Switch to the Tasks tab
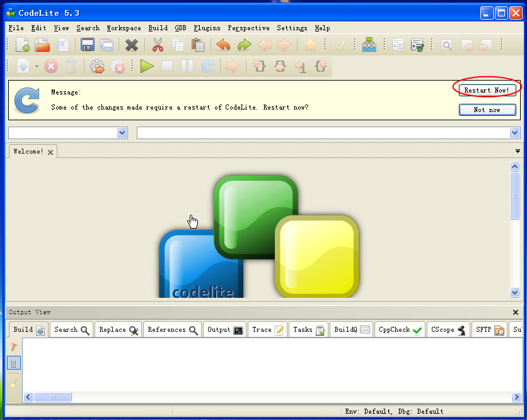 [x=308, y=330]
